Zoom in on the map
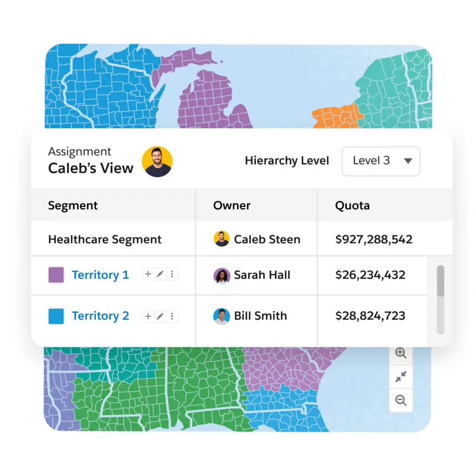 click(x=401, y=353)
